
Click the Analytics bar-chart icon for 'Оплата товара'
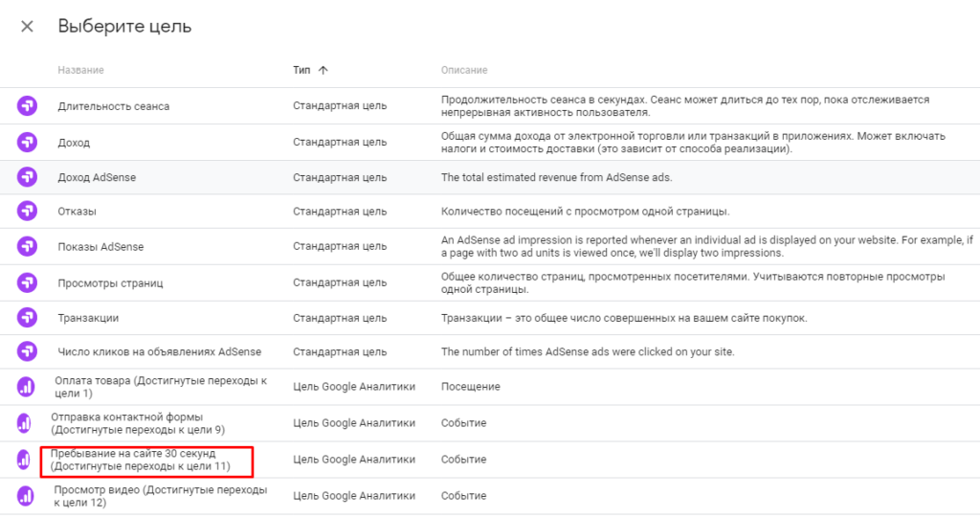click(x=27, y=387)
